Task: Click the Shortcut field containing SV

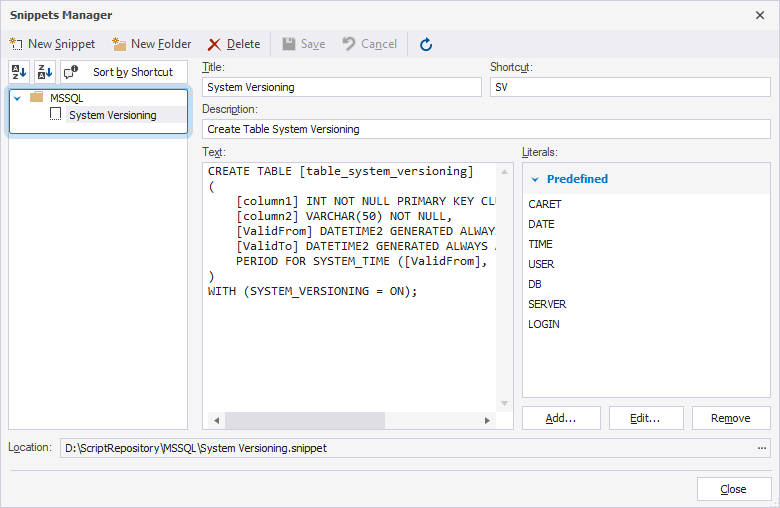Action: pos(630,87)
